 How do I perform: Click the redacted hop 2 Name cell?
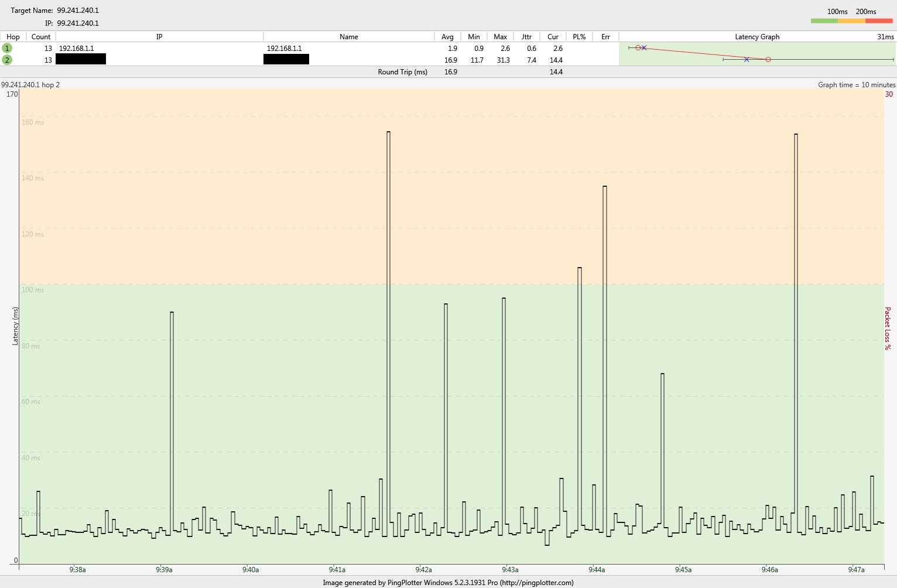click(286, 59)
